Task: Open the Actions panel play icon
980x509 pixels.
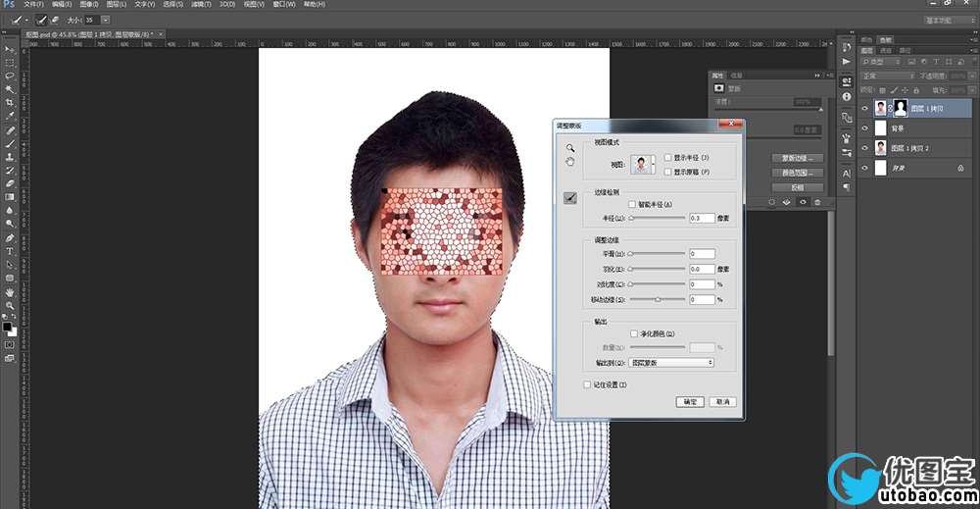Action: tap(847, 62)
